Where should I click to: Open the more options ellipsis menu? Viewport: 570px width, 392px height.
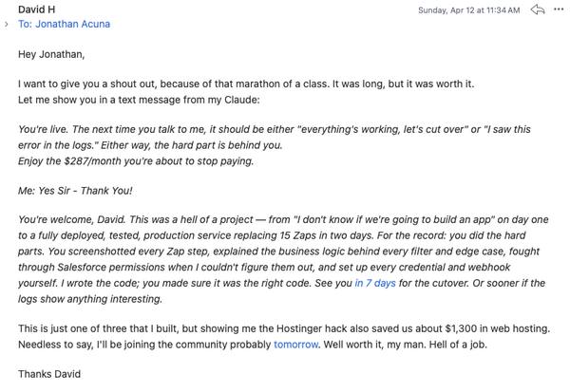tap(559, 9)
